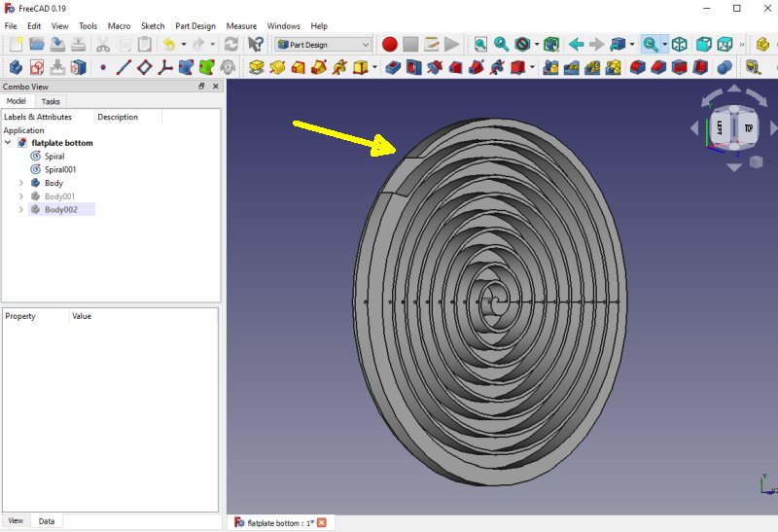Select the Spiral001 tree item
Viewport: 778px width, 532px height.
pos(60,169)
